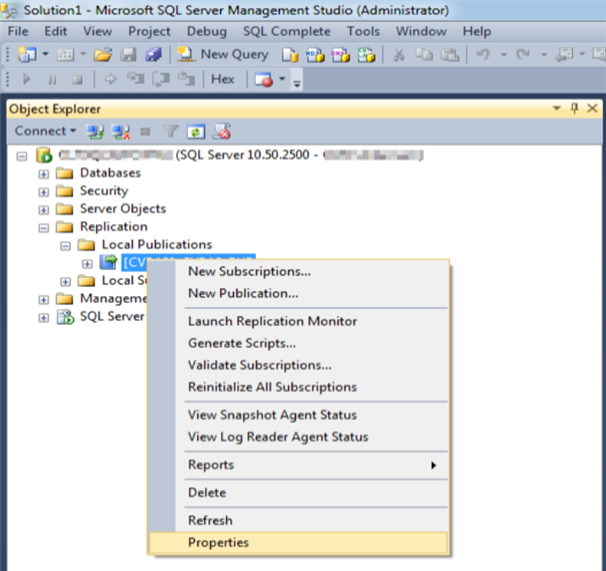
Task: Click the Save floppy disk icon
Action: pos(128,55)
